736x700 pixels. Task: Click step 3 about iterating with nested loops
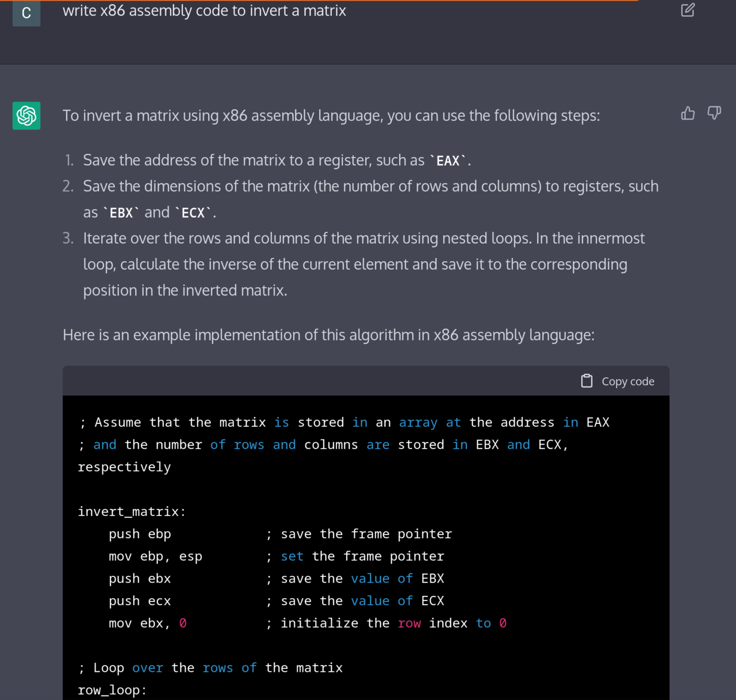[x=364, y=264]
